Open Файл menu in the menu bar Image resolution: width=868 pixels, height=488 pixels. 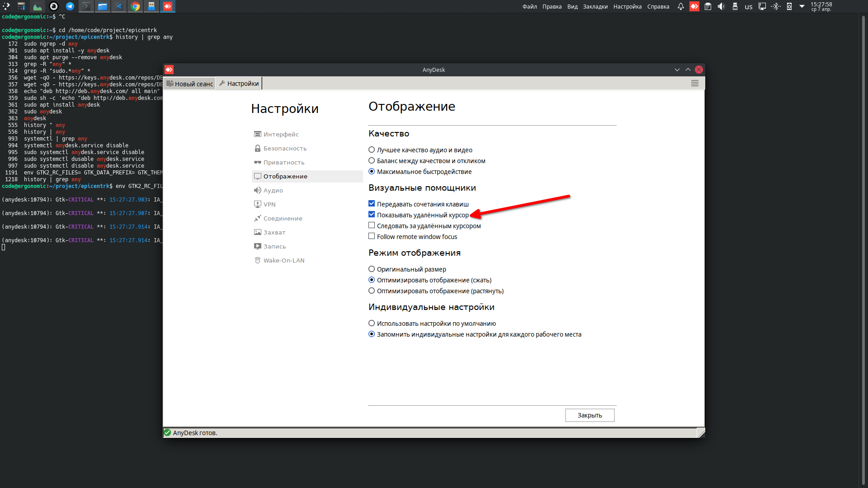click(530, 6)
